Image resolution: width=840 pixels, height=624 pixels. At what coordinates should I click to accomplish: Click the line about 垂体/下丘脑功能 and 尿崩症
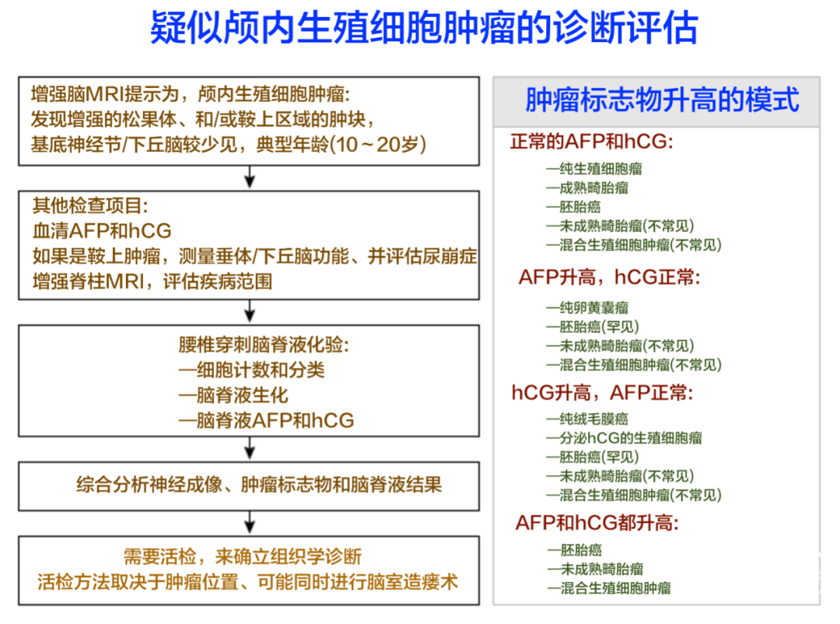(x=254, y=256)
